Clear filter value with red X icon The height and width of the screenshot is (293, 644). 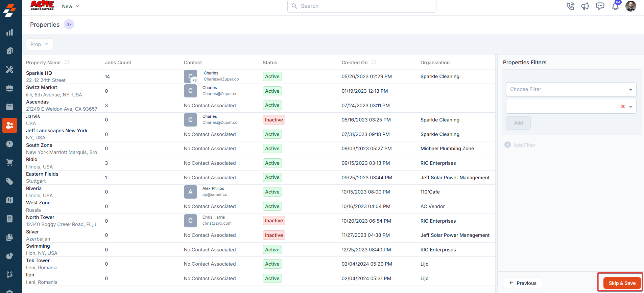623,106
